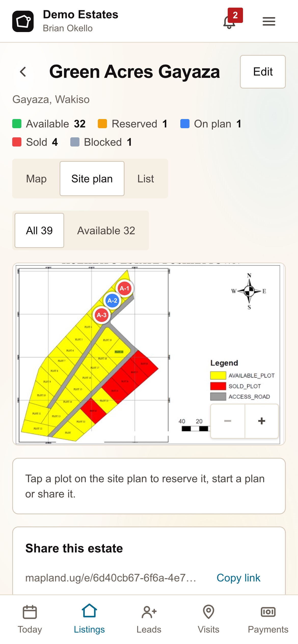Viewport: 298px width, 644px height.
Task: Tap the Gayaza, Wakiso location text
Action: (x=51, y=99)
